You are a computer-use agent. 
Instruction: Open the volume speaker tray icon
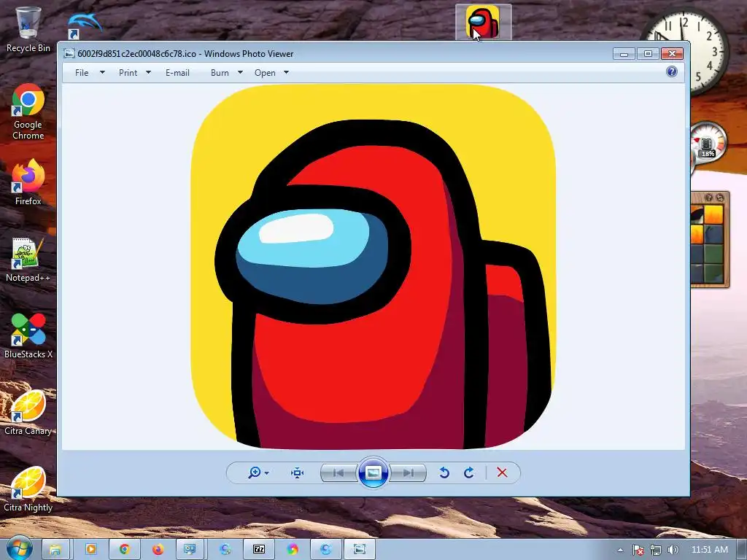point(673,550)
